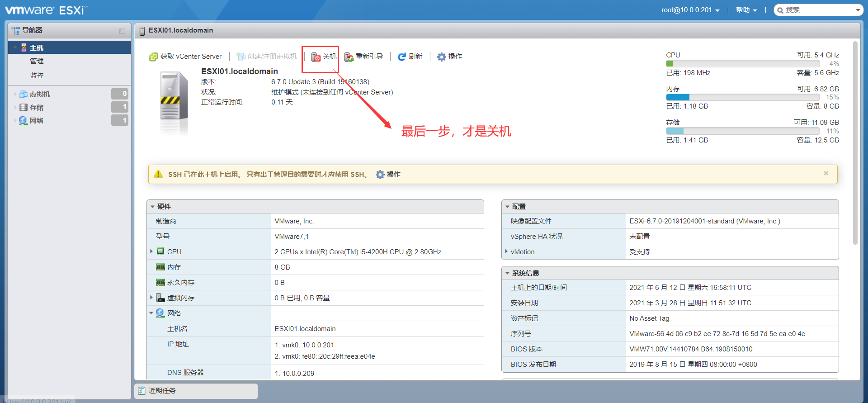Collapse the hardware Networking (网络) row

[x=151, y=313]
